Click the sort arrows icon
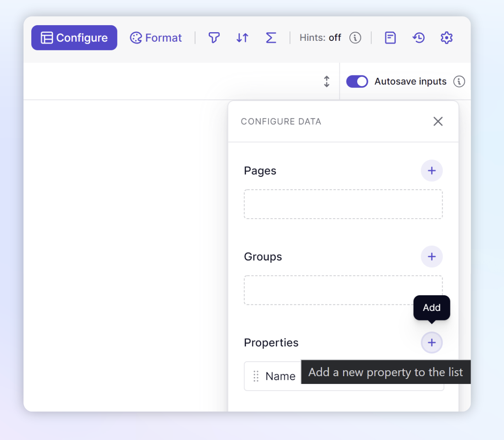504x440 pixels. tap(243, 38)
